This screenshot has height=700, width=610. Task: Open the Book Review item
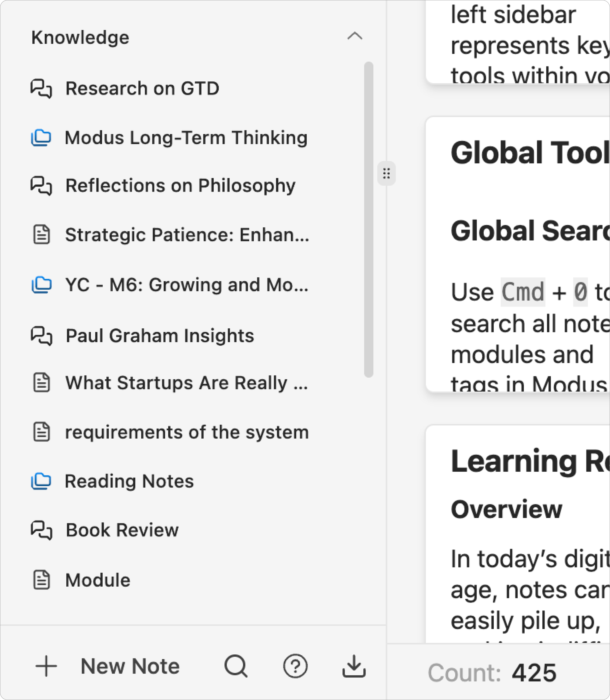click(x=122, y=530)
